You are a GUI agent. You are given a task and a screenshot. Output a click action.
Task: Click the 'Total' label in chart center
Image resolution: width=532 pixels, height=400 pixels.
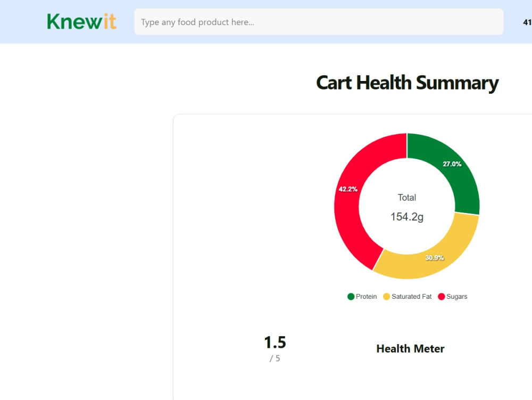[407, 198]
